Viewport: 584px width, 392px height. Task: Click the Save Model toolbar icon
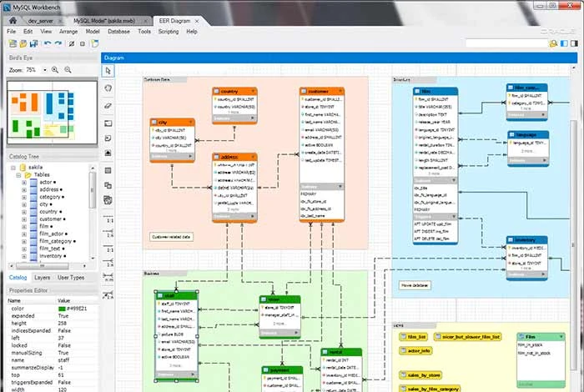tap(34, 43)
